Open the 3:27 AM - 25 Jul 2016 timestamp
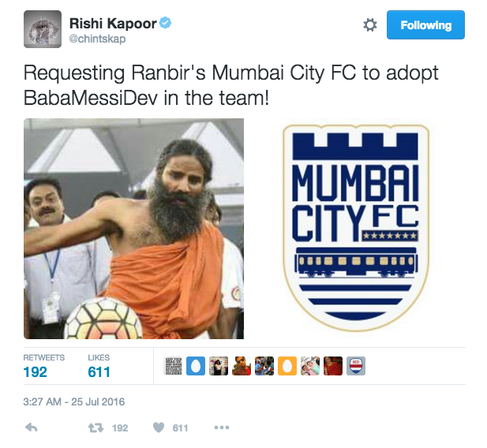 (x=74, y=401)
